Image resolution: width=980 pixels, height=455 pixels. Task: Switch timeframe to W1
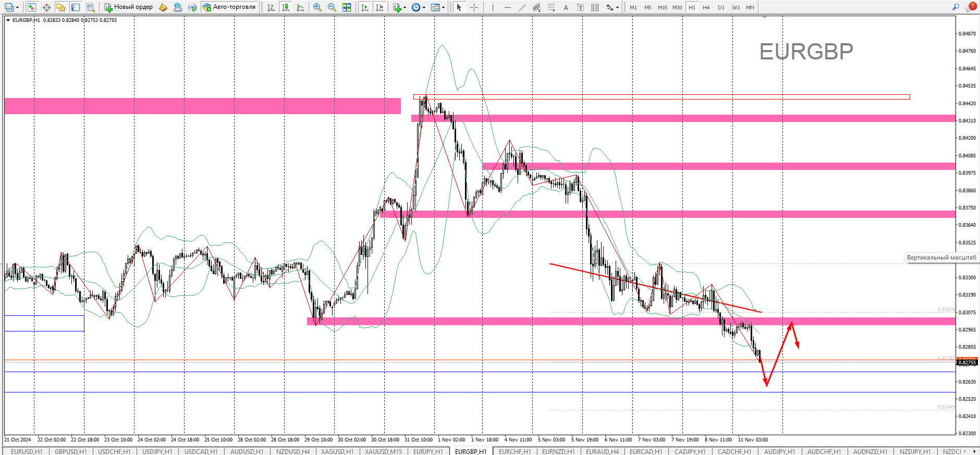point(736,7)
